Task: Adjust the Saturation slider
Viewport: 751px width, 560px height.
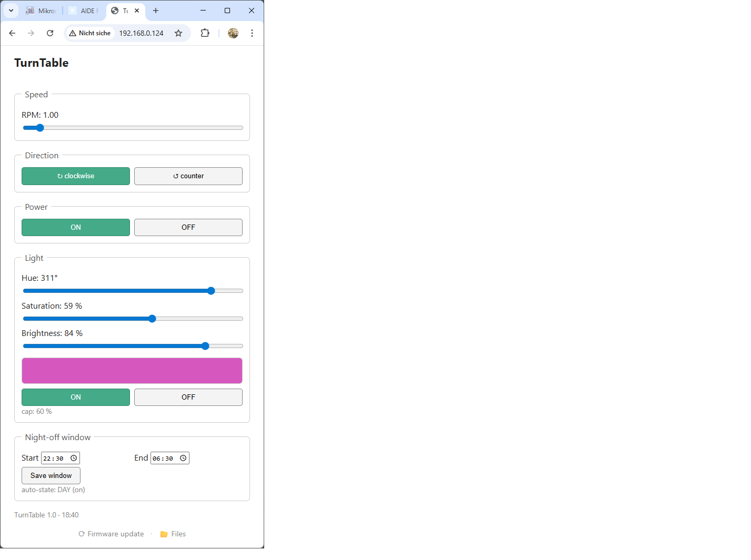Action: coord(133,319)
